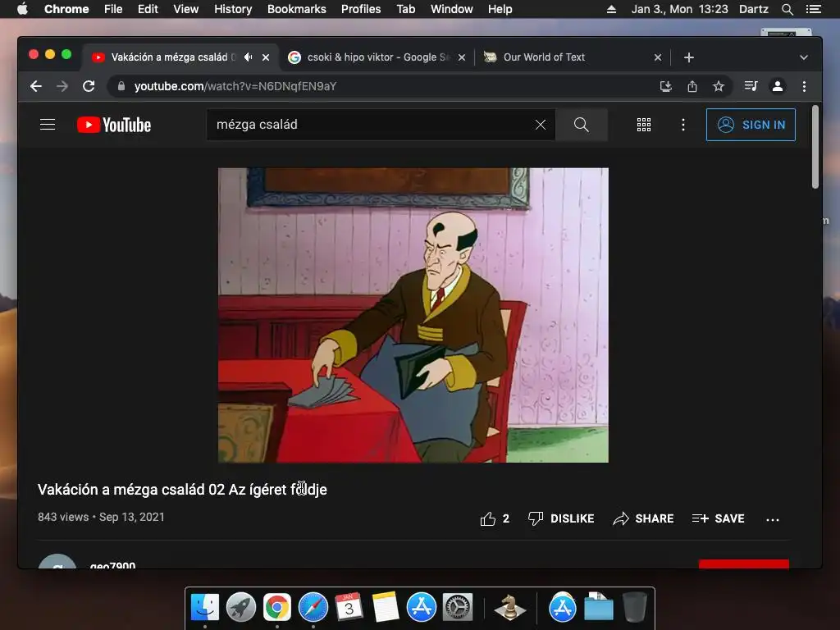Click the eject icon in menu bar
840x630 pixels.
point(611,9)
